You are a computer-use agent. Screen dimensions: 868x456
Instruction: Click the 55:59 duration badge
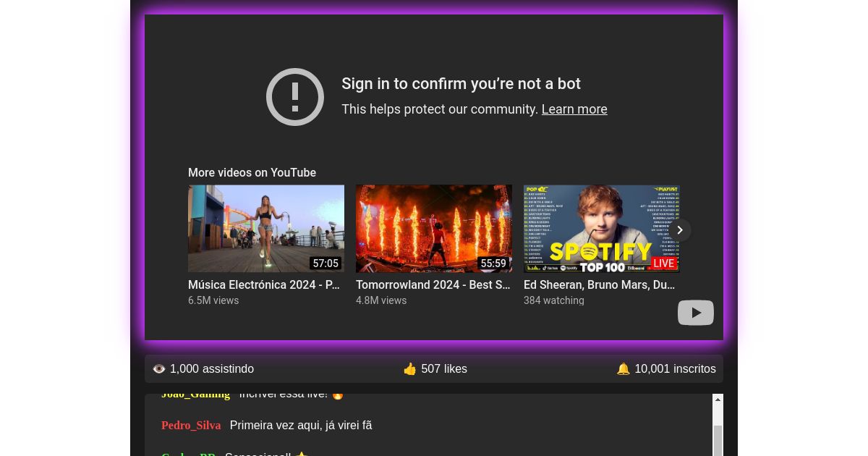(493, 263)
